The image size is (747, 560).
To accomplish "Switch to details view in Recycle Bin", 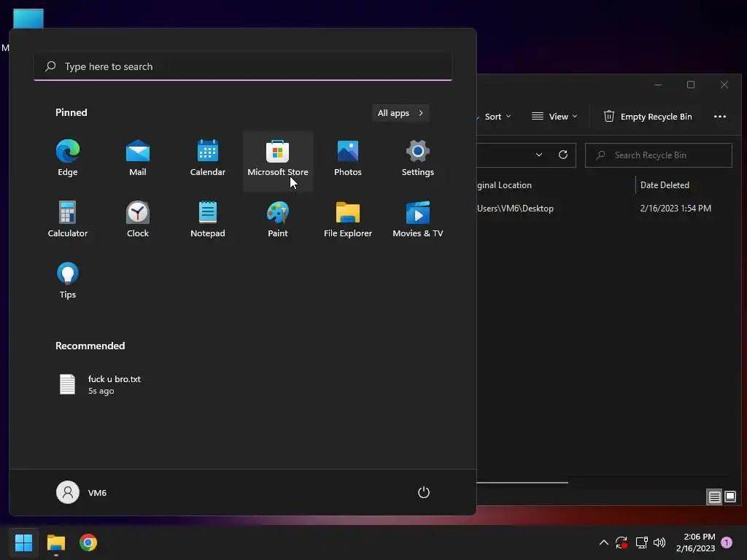I will pyautogui.click(x=714, y=497).
